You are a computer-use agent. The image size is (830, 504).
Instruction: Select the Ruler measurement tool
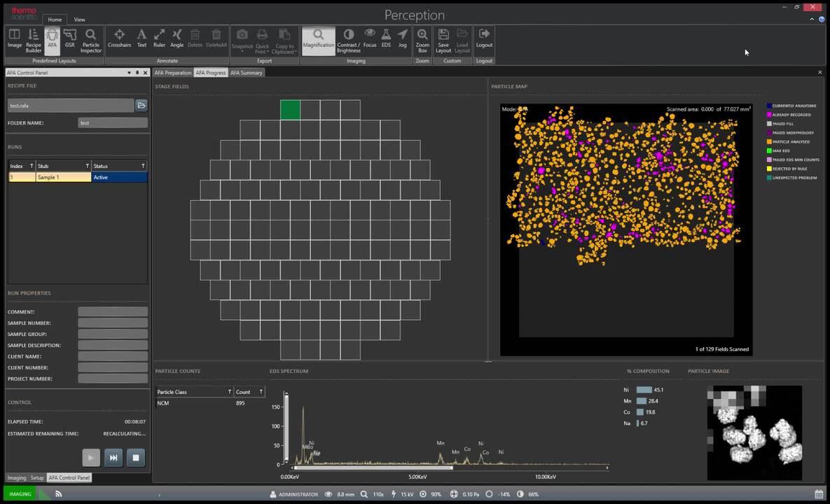159,38
